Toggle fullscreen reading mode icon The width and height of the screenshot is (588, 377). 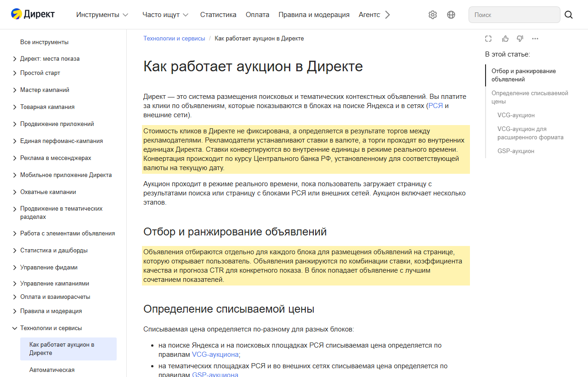coord(488,39)
